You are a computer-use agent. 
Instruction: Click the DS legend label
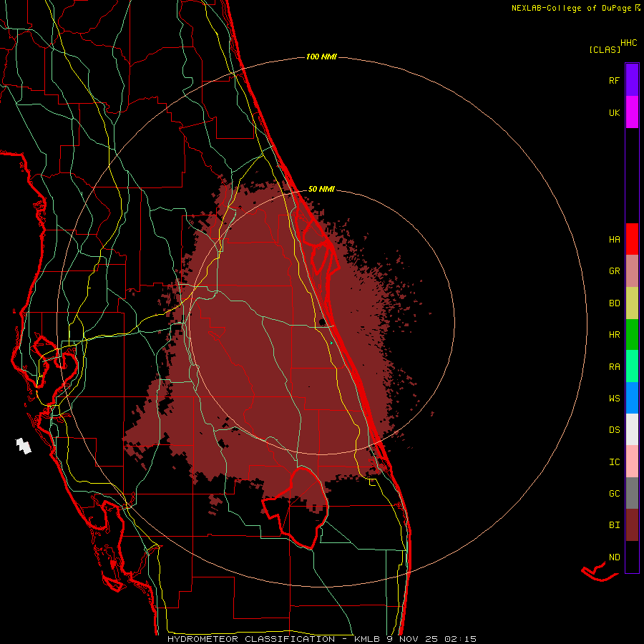pyautogui.click(x=614, y=430)
